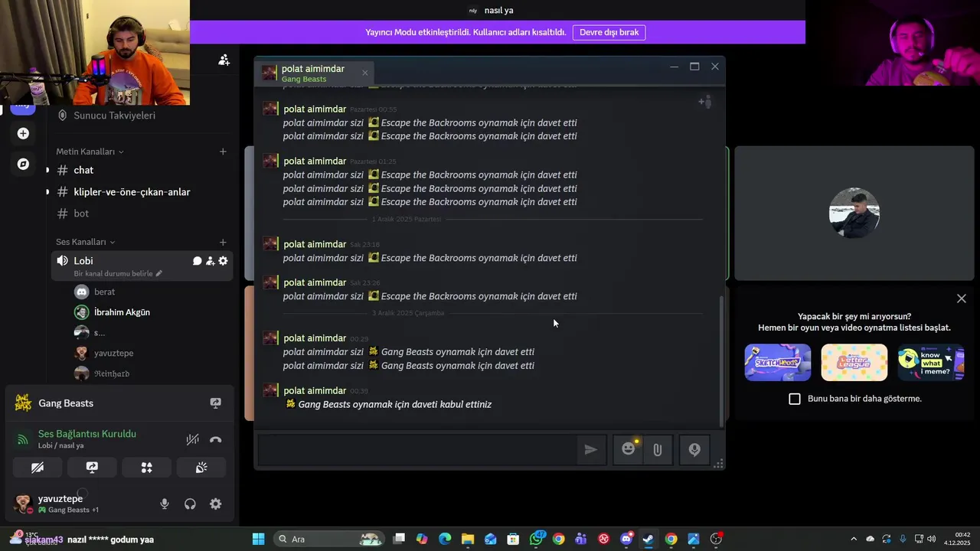Screen dimensions: 980x551
Task: Close the activity suggestion panel
Action: pyautogui.click(x=962, y=298)
